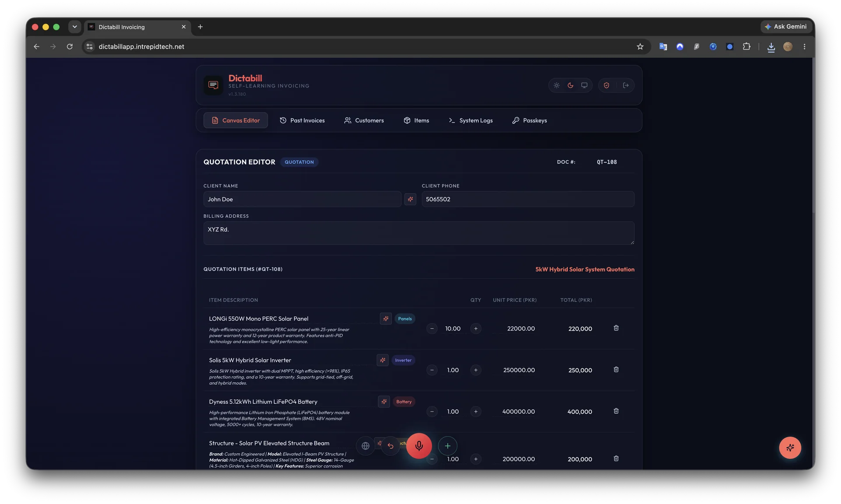Viewport: 841px width, 504px height.
Task: Click the QT-108 document number field
Action: point(607,162)
